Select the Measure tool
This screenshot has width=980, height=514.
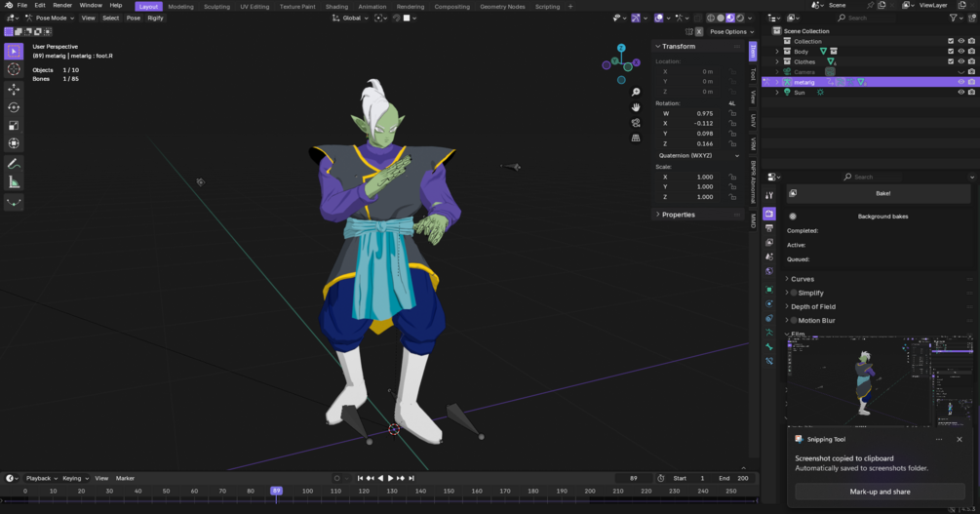(14, 182)
